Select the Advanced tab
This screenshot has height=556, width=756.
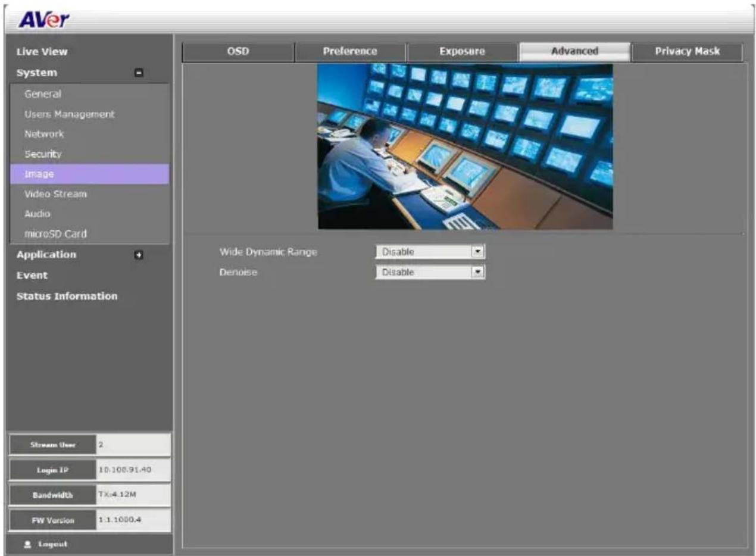(x=574, y=52)
